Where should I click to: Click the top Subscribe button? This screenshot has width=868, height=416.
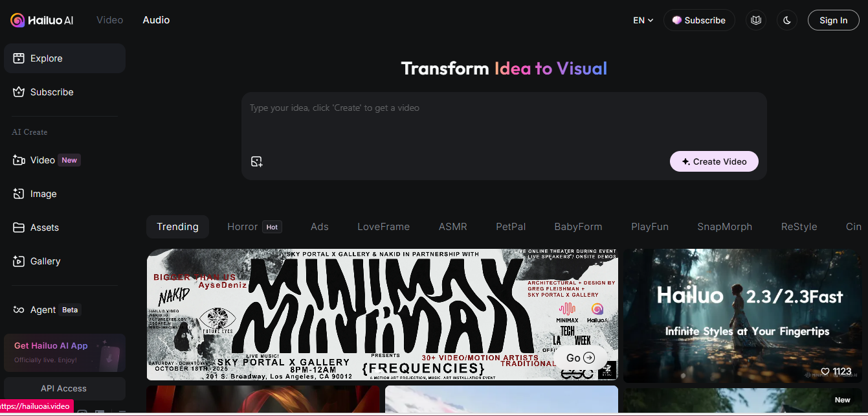699,20
